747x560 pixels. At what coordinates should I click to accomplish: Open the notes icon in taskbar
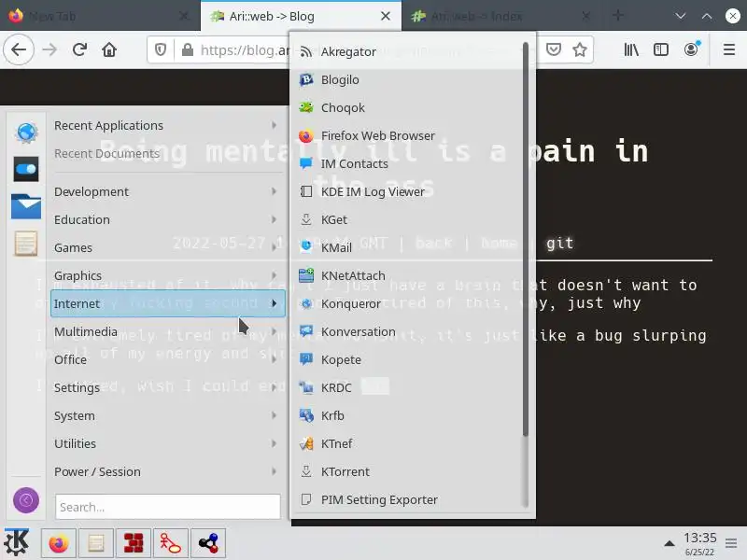[x=96, y=543]
